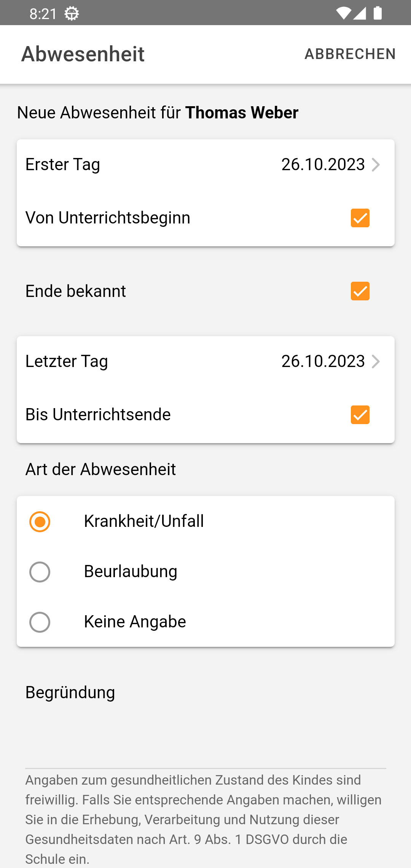
Task: Toggle the Ende bekannt checkbox
Action: [x=360, y=291]
